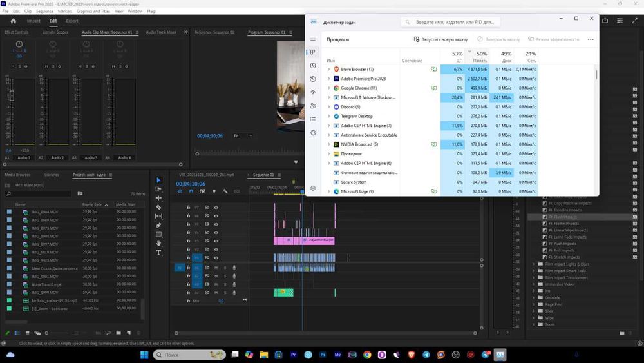Open Services page in Task Manager sidebar

[313, 133]
